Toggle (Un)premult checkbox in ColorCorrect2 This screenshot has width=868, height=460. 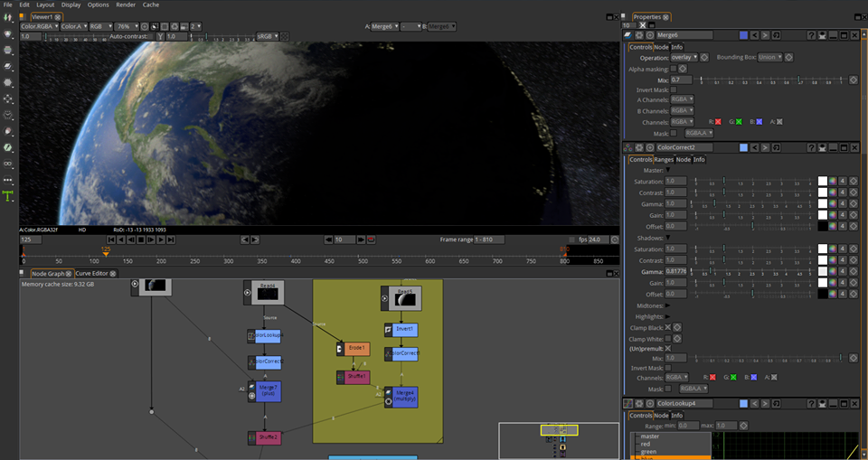click(667, 349)
